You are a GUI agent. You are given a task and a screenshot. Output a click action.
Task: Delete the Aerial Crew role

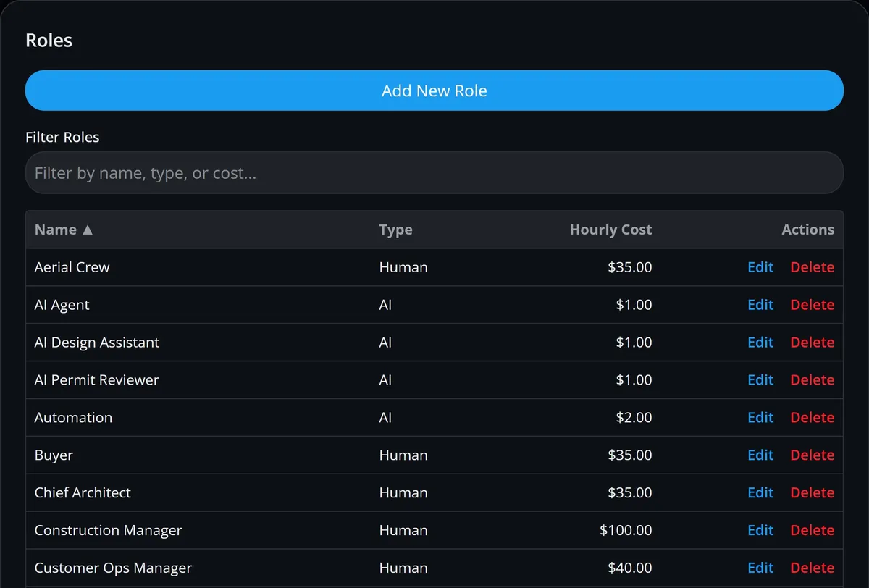[813, 267]
